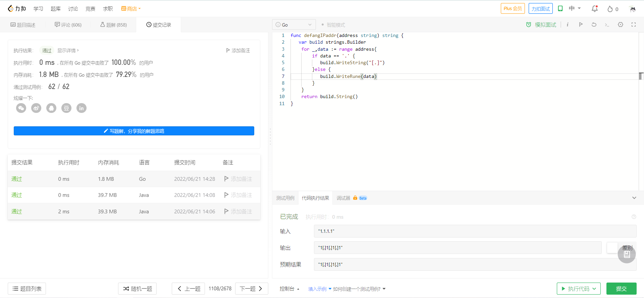Open 学习 in the top navigation
This screenshot has height=298, width=644.
click(x=38, y=9)
